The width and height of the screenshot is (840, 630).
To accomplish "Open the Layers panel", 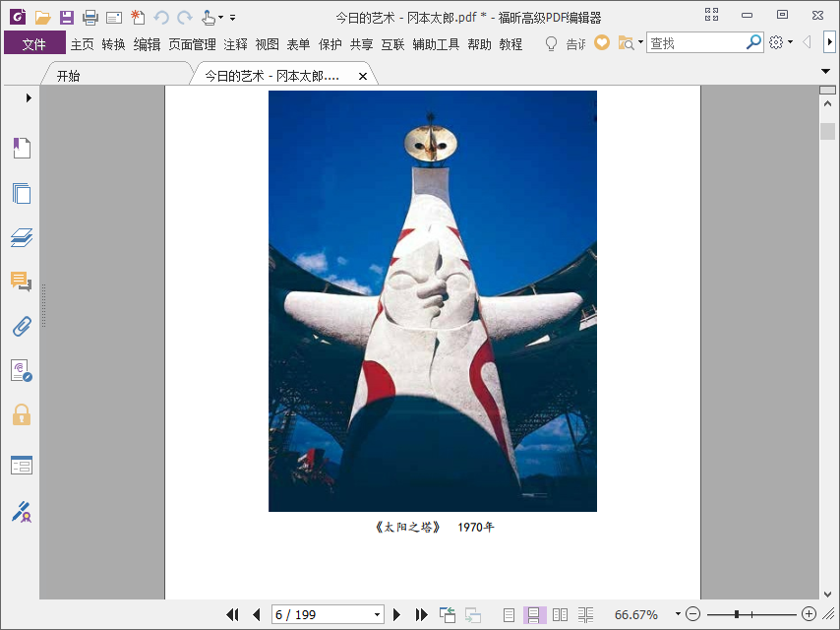I will (22, 237).
